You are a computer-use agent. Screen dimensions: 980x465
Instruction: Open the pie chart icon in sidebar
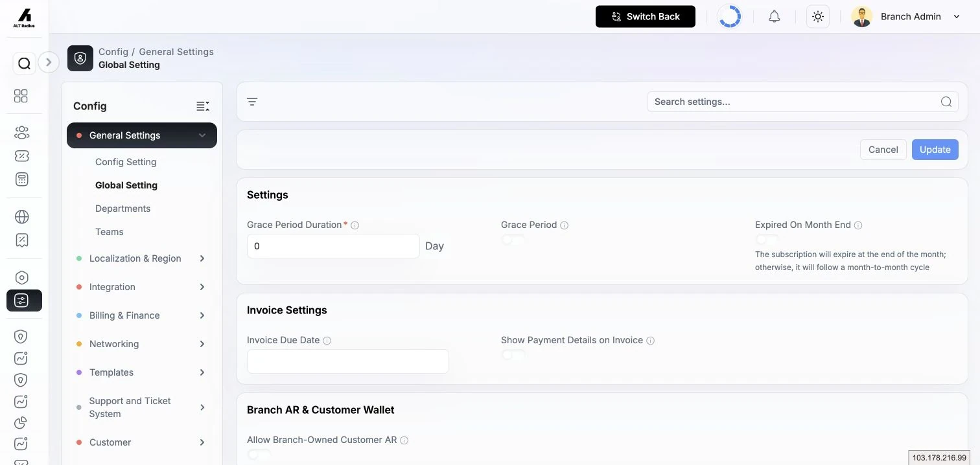[21, 422]
